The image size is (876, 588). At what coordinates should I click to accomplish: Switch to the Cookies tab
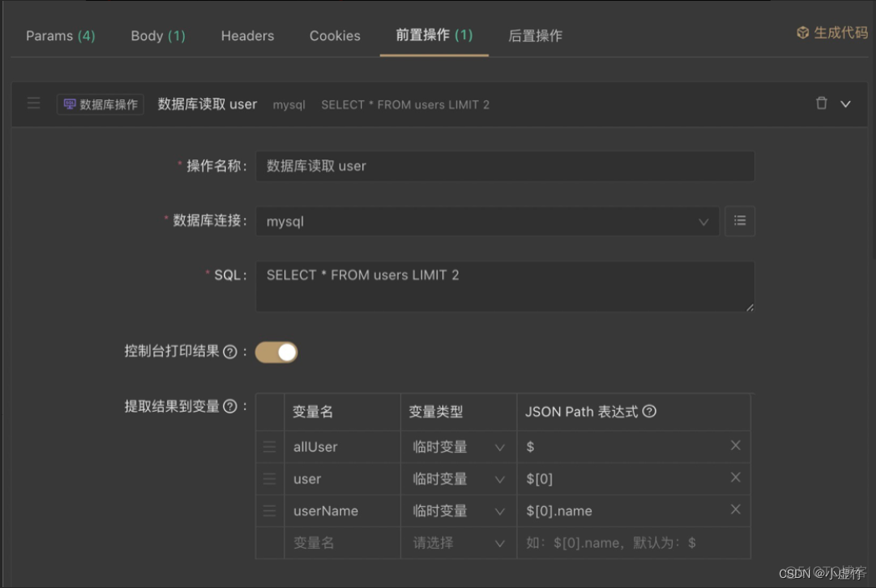(334, 35)
